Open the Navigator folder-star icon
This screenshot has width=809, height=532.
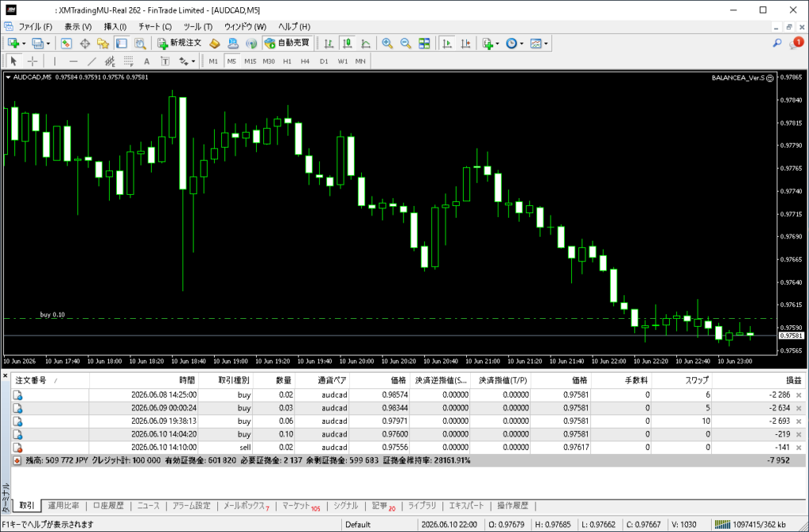103,43
